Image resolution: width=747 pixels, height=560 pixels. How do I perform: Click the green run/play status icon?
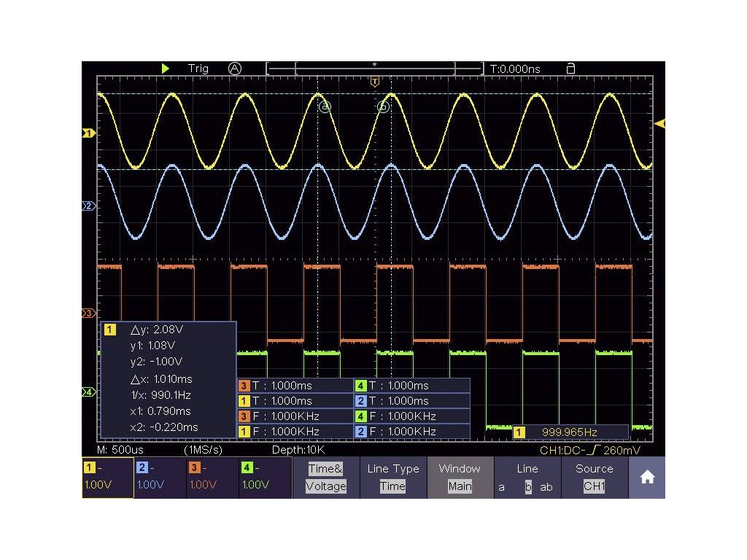(x=166, y=69)
